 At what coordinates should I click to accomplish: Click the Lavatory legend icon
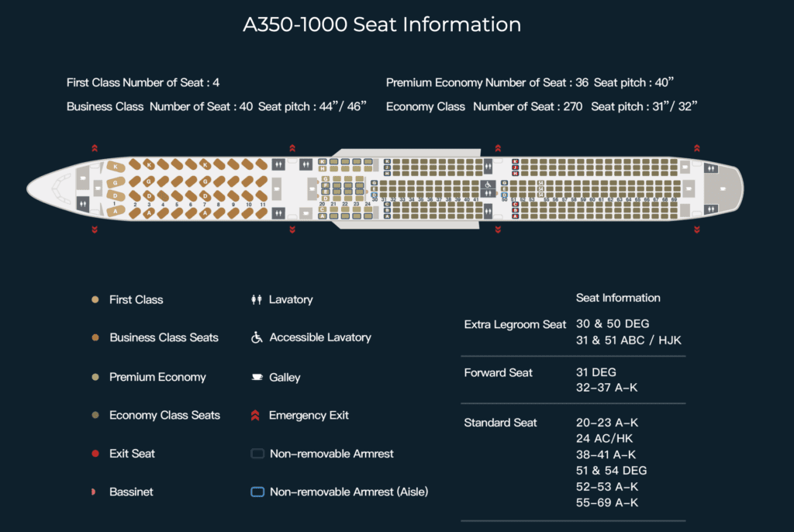click(x=257, y=299)
